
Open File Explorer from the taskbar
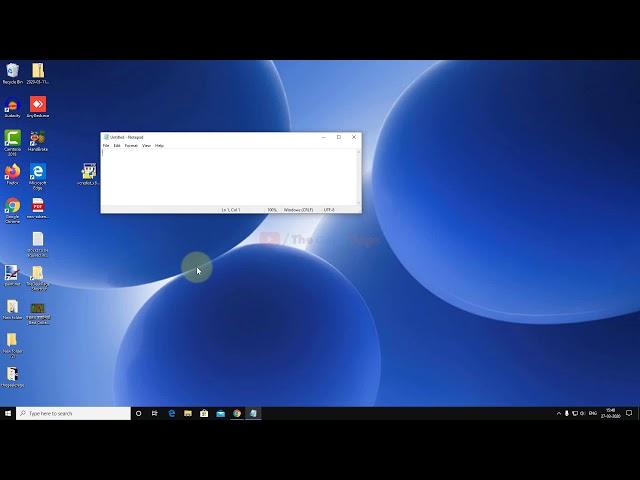pos(188,413)
